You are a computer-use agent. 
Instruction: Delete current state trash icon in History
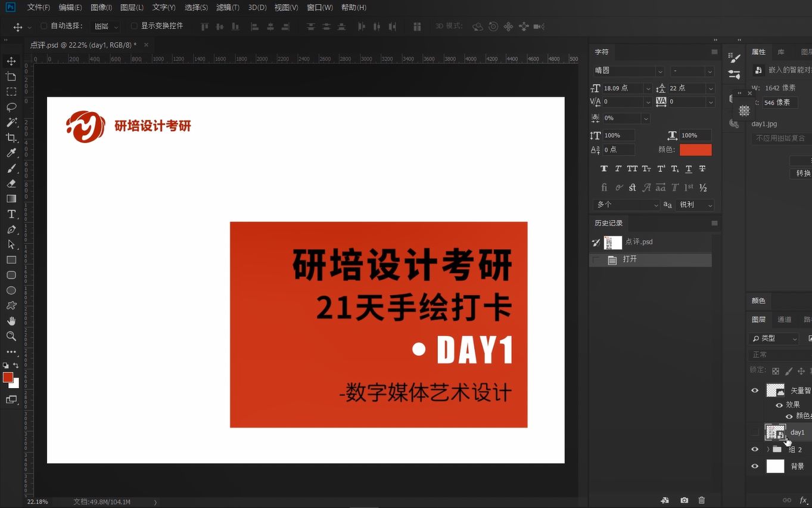[x=702, y=500]
